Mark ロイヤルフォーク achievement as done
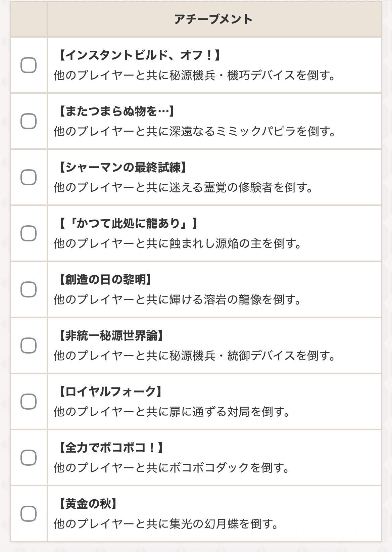This screenshot has width=392, height=552. pos(29,402)
